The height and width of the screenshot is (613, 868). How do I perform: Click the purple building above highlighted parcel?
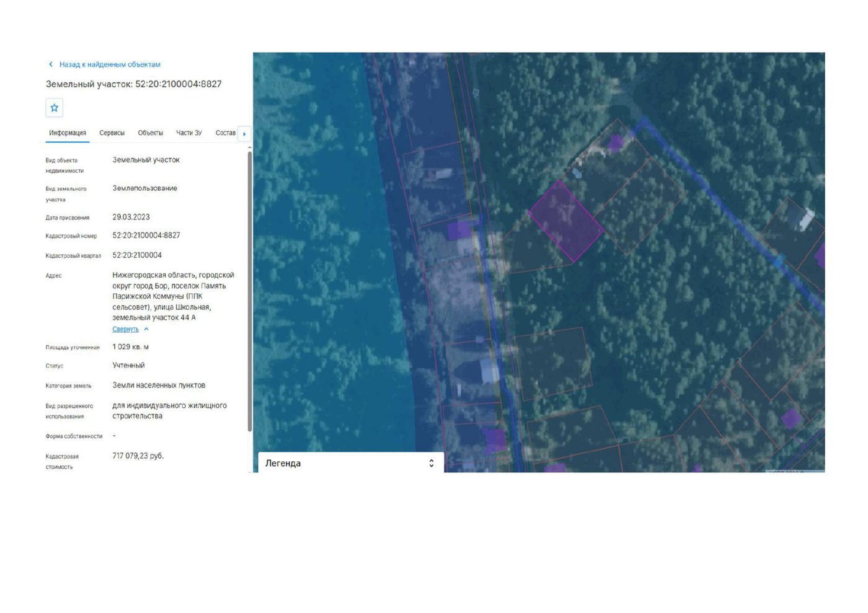pos(616,143)
